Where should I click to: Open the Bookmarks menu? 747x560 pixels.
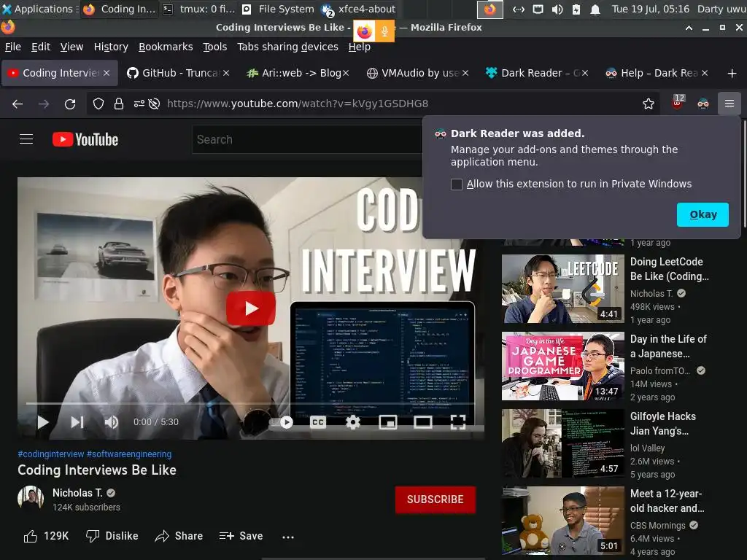click(x=166, y=47)
